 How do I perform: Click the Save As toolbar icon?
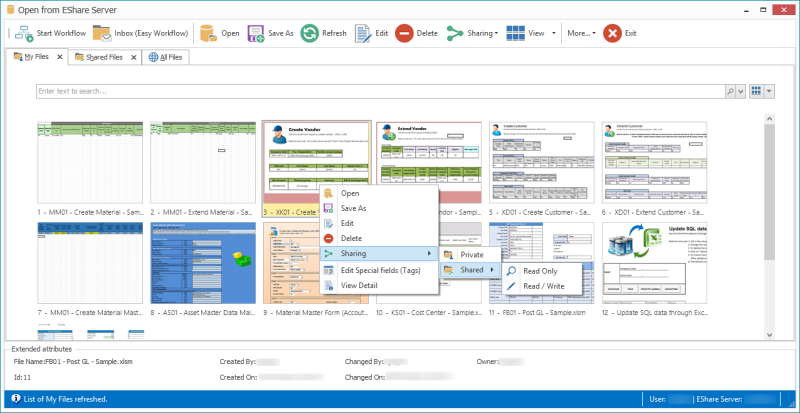256,33
